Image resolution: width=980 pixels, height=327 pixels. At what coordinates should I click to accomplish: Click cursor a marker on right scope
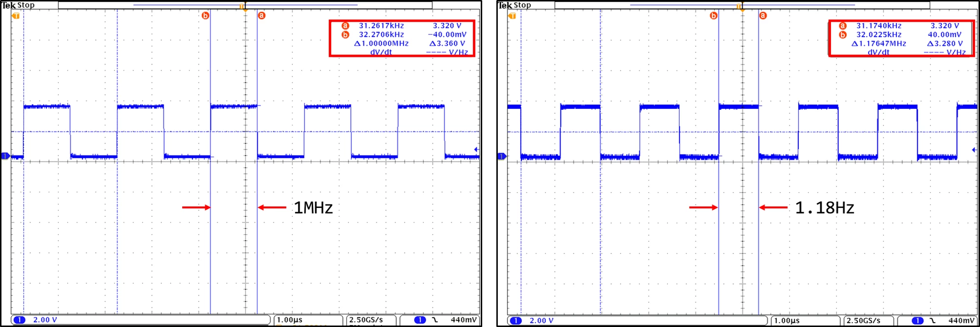[763, 16]
